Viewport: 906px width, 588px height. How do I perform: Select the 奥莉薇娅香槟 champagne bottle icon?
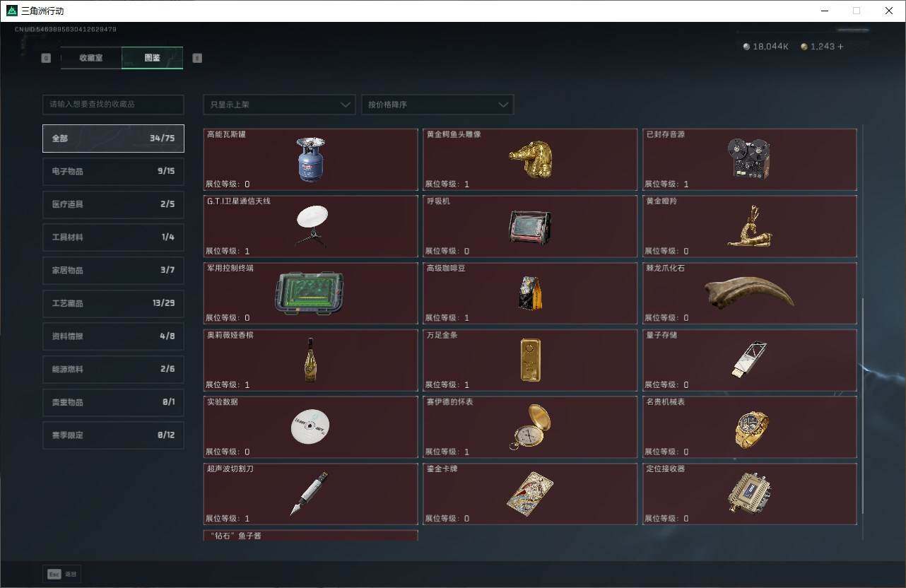[310, 360]
